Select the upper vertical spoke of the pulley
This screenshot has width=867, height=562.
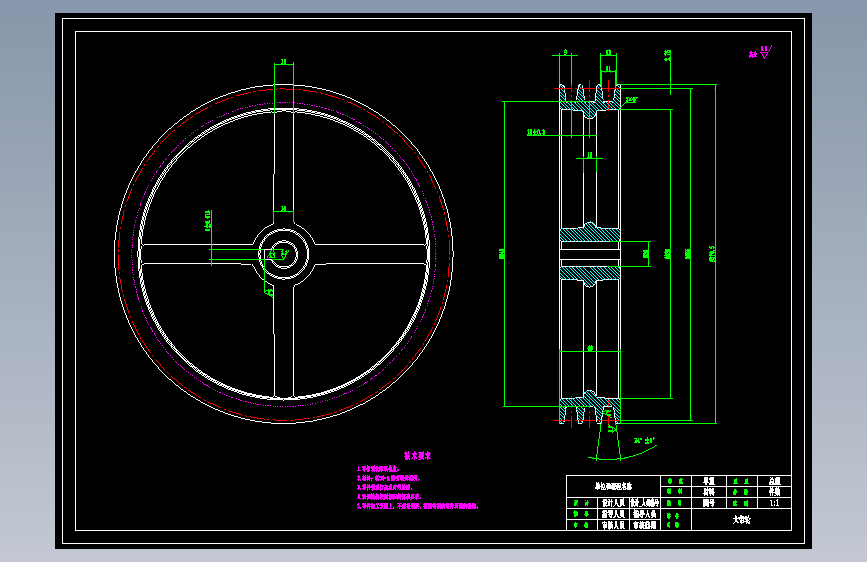(x=284, y=166)
